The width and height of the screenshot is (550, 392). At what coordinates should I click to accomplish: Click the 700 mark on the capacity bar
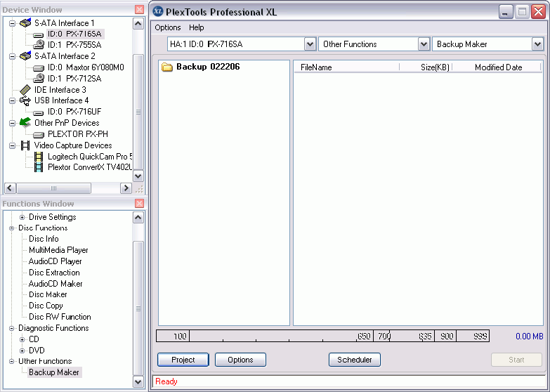click(384, 337)
